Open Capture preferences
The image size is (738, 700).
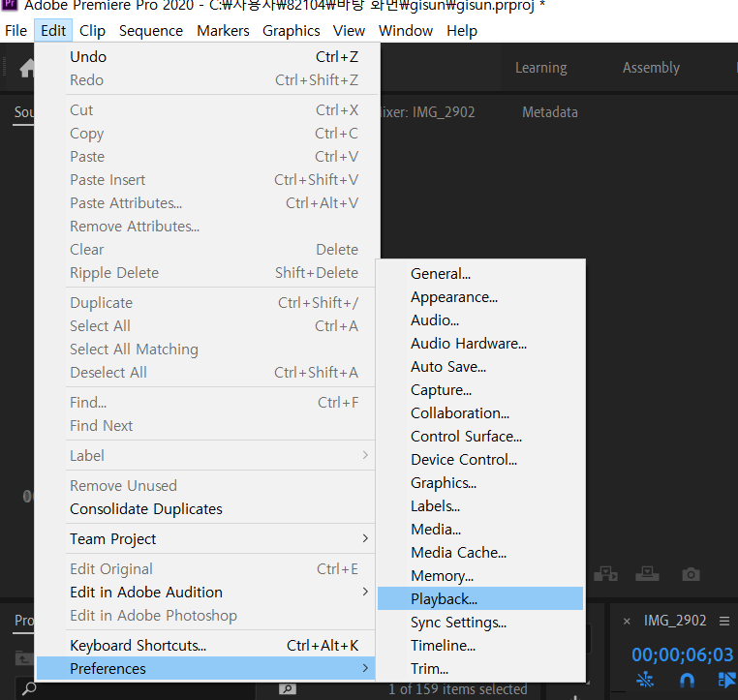click(480, 390)
